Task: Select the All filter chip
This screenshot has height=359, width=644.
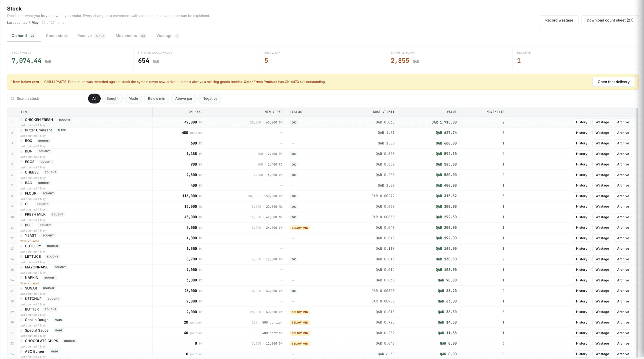Action: pos(94,99)
